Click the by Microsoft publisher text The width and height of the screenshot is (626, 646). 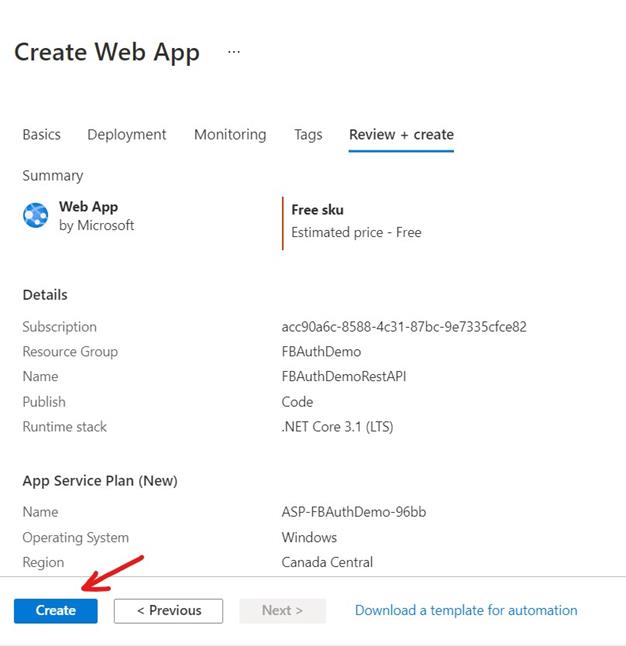[96, 225]
